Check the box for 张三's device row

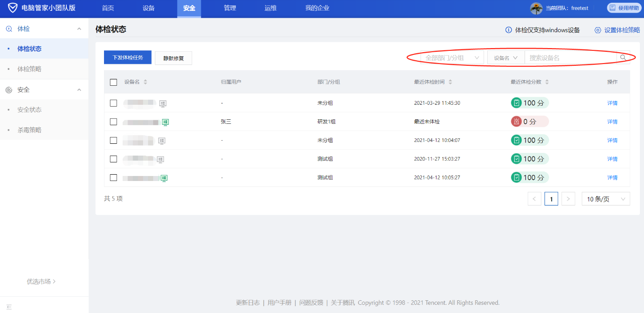[x=114, y=122]
